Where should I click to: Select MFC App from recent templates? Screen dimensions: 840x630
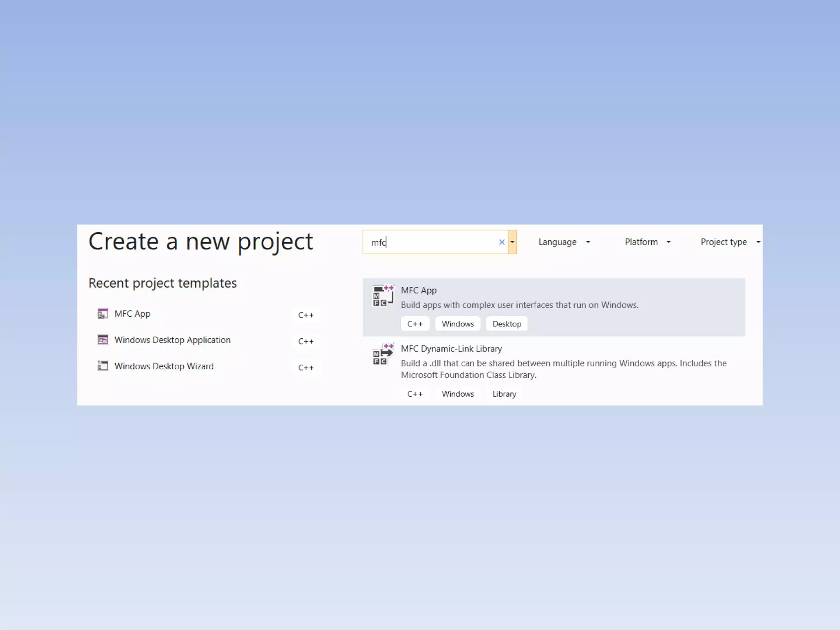tap(132, 314)
